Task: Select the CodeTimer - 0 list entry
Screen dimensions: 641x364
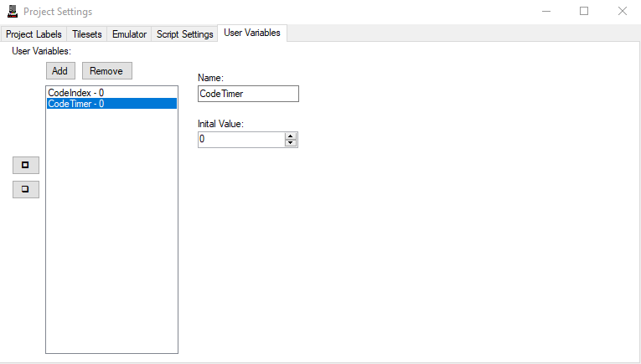Action: coord(111,104)
